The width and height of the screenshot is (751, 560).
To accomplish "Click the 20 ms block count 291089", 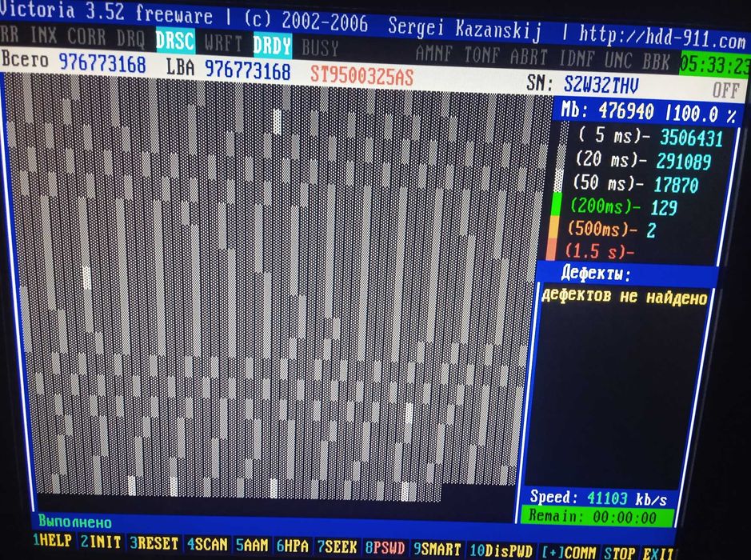I will pos(684,162).
